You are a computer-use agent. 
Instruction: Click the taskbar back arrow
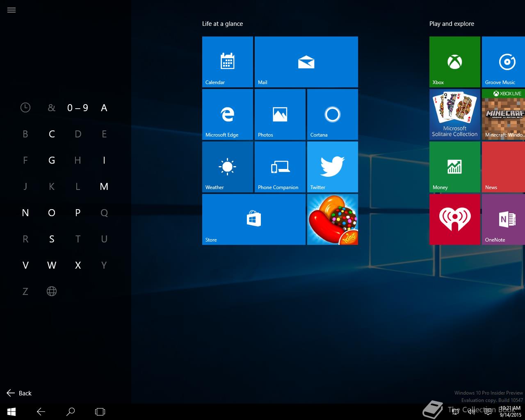41,412
